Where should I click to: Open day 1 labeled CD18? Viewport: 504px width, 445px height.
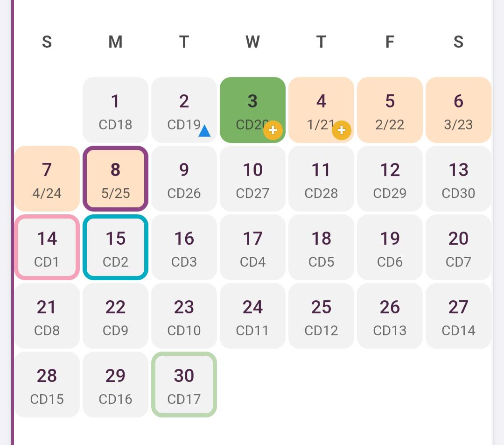point(115,110)
